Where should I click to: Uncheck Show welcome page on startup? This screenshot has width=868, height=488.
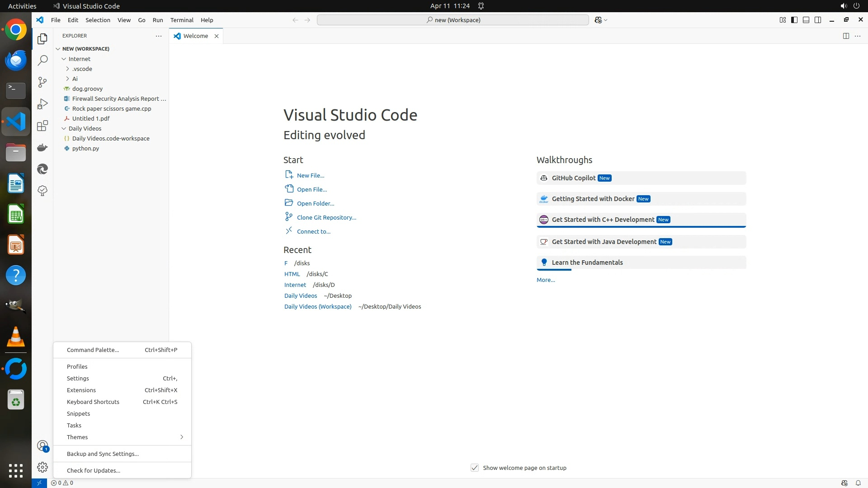474,468
